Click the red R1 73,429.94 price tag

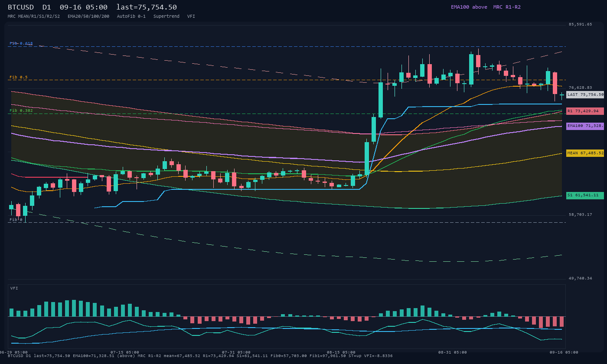(x=585, y=111)
